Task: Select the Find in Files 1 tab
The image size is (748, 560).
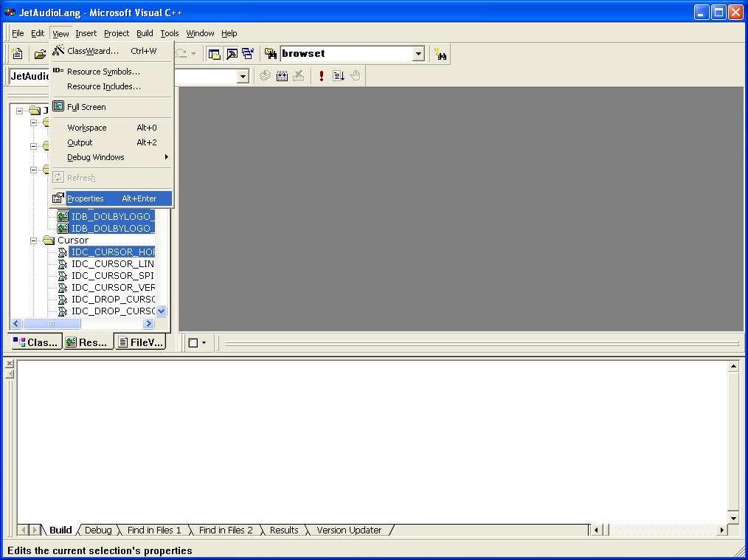Action: [x=154, y=530]
